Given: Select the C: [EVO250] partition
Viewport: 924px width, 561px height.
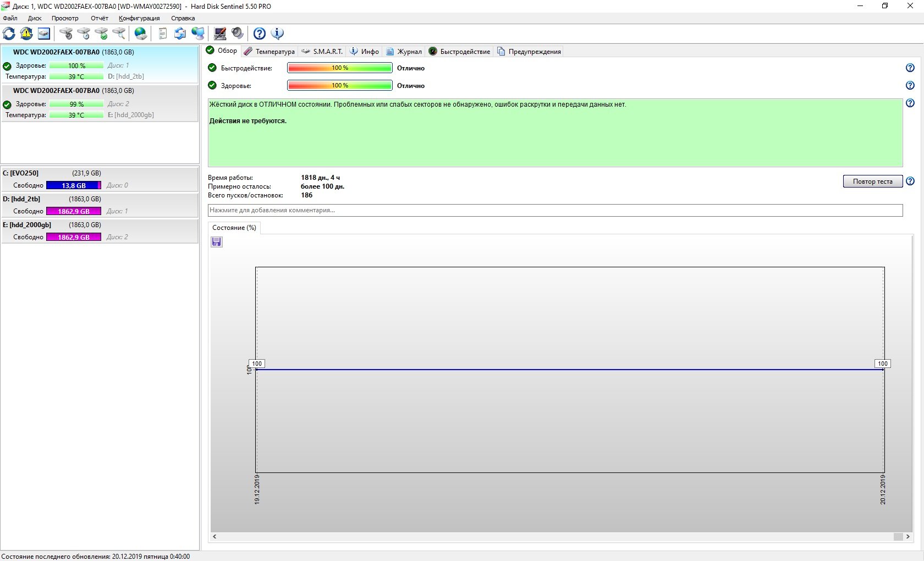Looking at the screenshot, I should 100,179.
